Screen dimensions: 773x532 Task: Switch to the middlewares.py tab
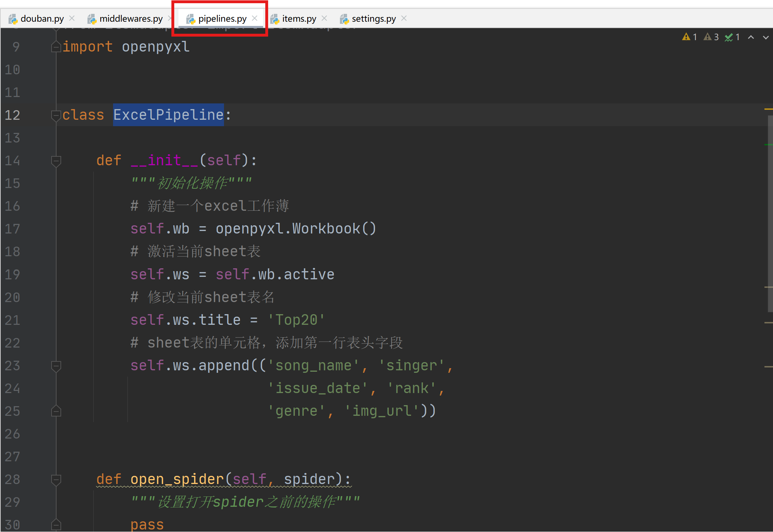130,18
